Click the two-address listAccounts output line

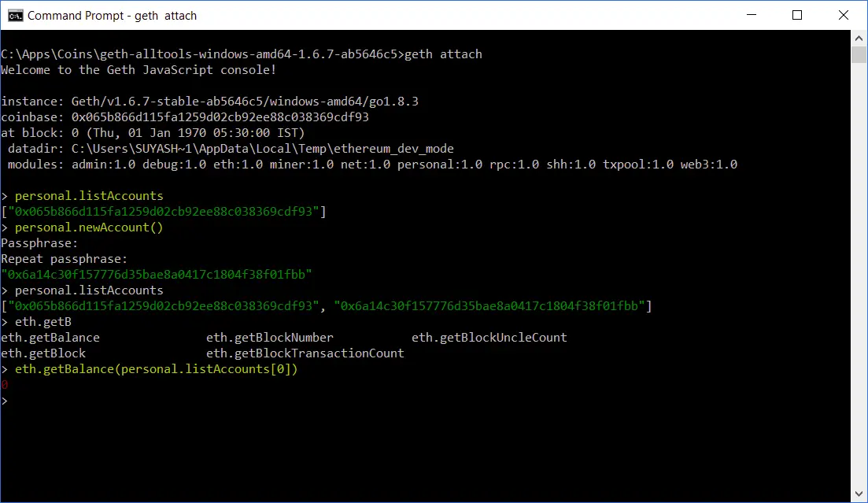[327, 305]
